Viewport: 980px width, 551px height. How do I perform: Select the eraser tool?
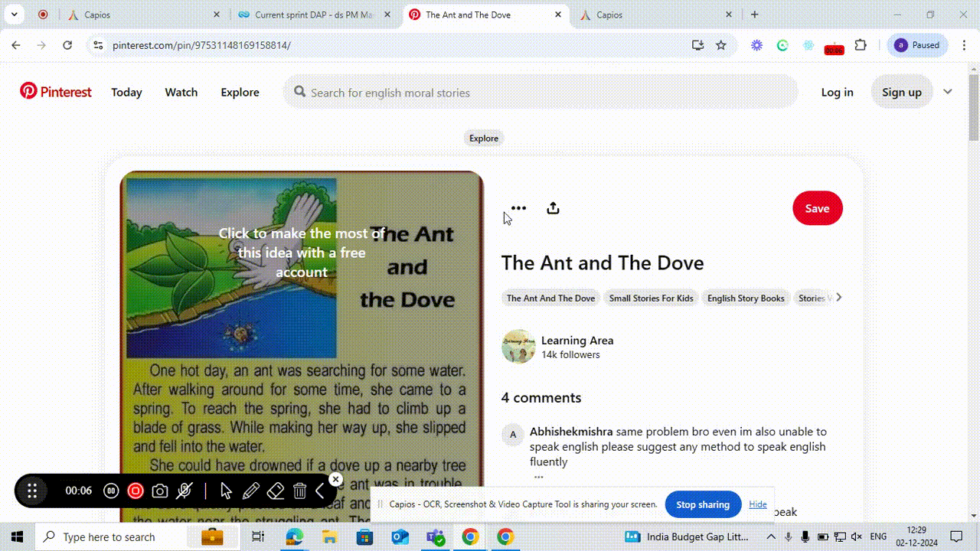276,491
